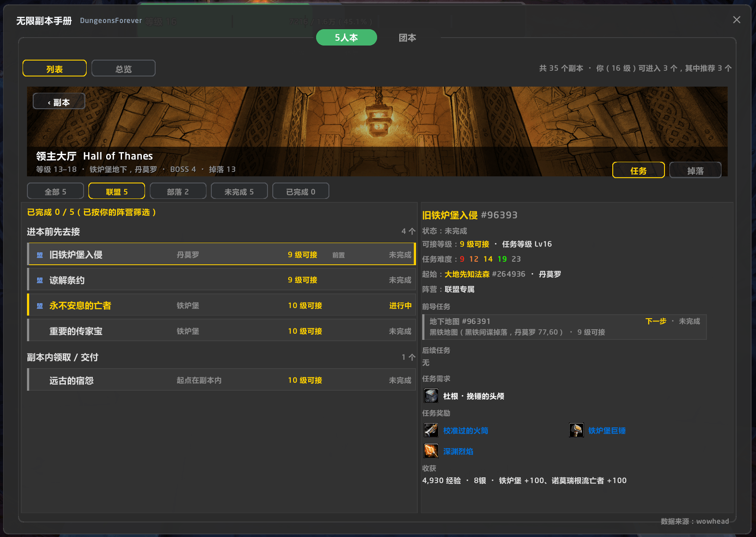
Task: Open the 深渊烈焰 reward link
Action: tap(458, 451)
